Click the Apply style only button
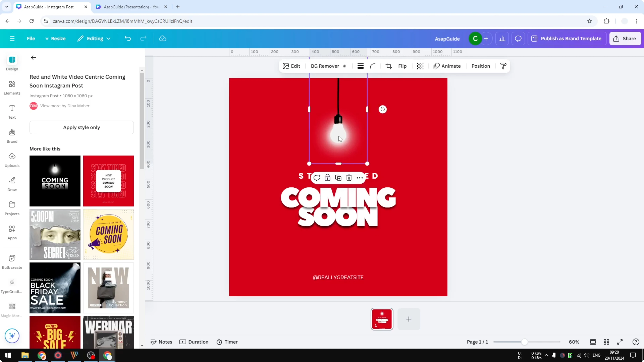The height and width of the screenshot is (362, 644). click(82, 127)
